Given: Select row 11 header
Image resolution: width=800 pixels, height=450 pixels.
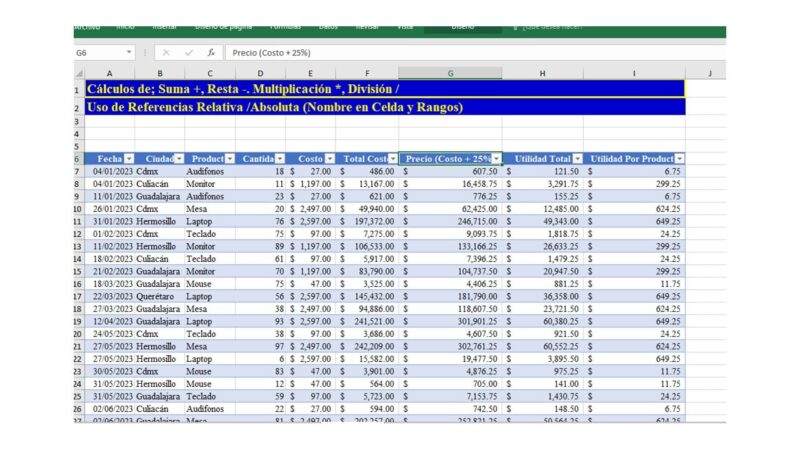Looking at the screenshot, I should 79,221.
